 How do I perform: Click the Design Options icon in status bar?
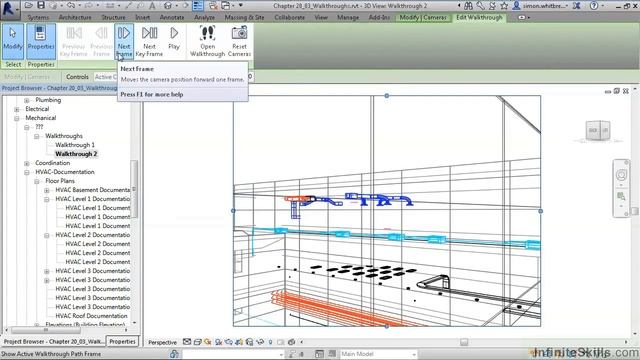[x=319, y=354]
